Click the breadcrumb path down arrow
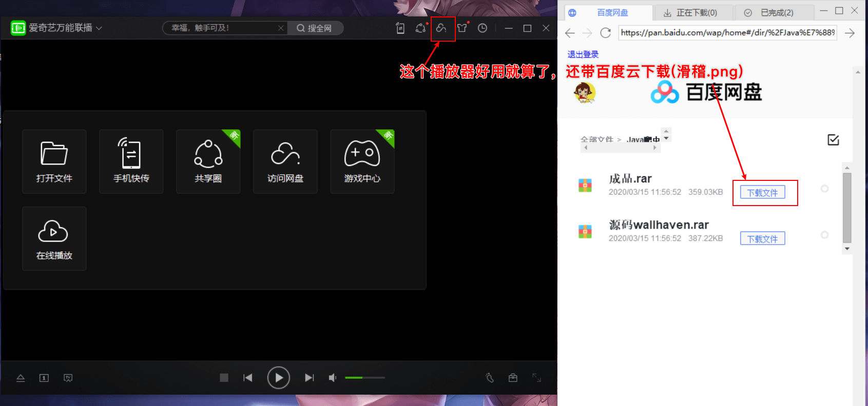This screenshot has height=406, width=868. coord(666,138)
